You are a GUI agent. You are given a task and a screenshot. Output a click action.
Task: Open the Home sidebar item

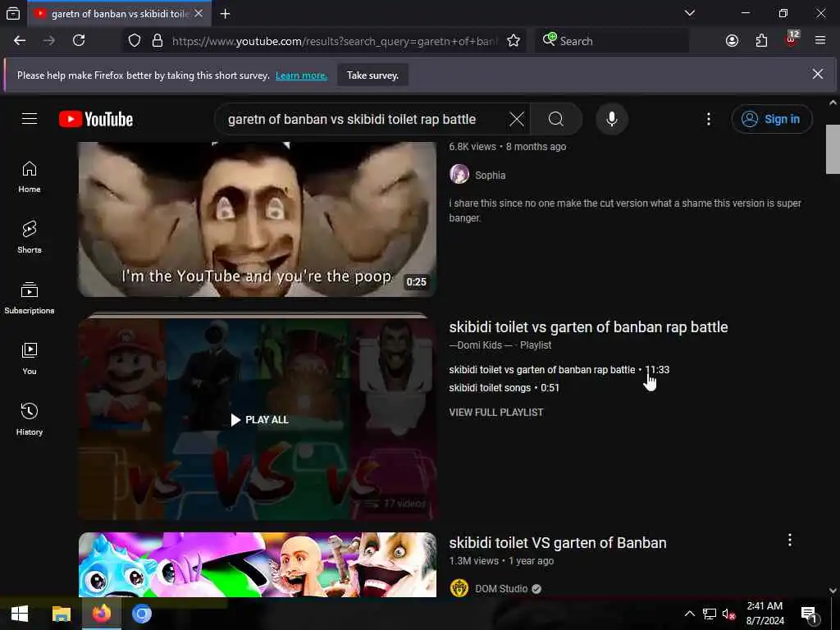pyautogui.click(x=30, y=177)
